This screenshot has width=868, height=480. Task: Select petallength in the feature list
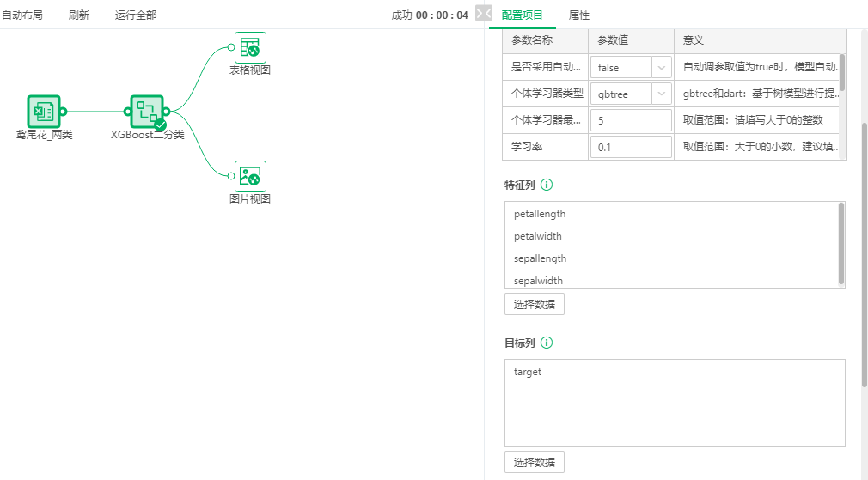(x=540, y=214)
